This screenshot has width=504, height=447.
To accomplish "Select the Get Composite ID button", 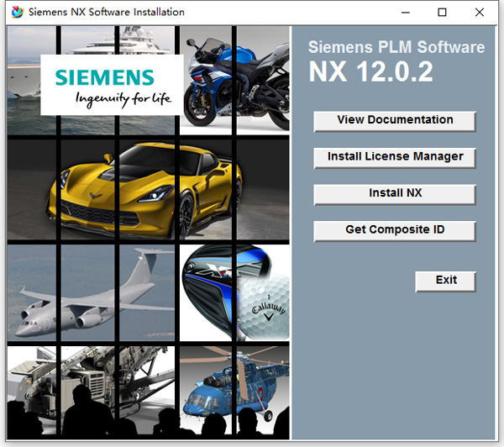I will tap(395, 230).
